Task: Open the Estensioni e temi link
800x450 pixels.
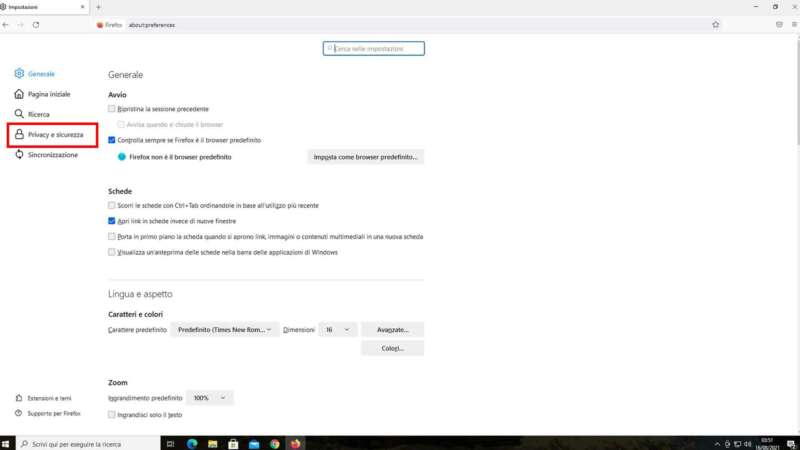Action: 49,398
